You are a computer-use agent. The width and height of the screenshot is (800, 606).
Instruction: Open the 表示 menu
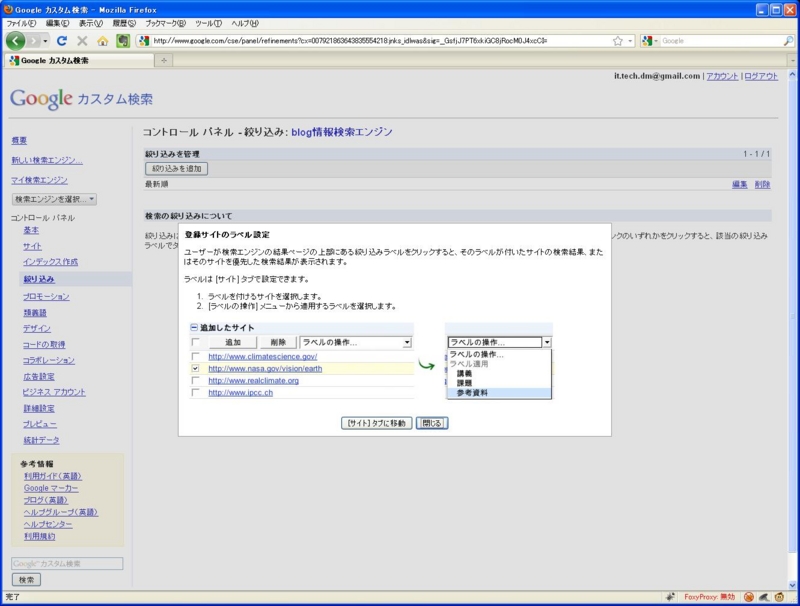pyautogui.click(x=91, y=23)
